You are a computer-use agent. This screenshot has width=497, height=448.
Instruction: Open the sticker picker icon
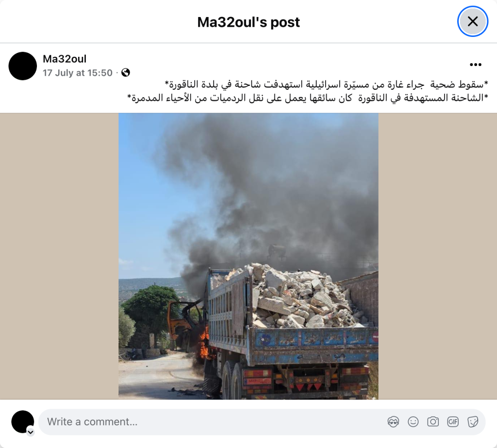click(x=473, y=422)
